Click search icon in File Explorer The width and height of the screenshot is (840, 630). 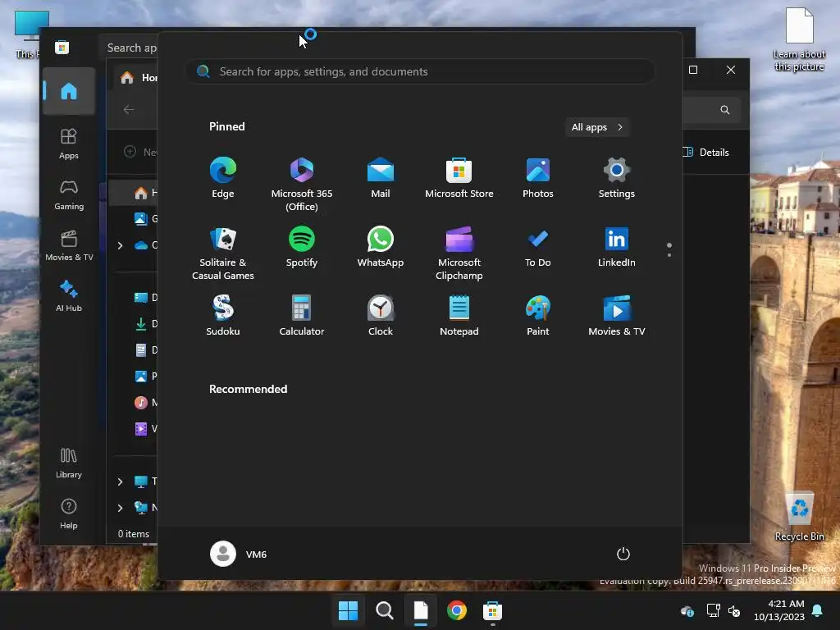click(725, 110)
